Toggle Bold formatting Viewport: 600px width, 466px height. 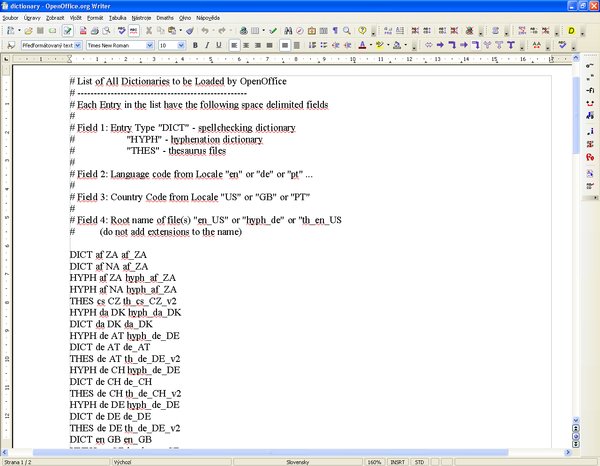coord(196,45)
